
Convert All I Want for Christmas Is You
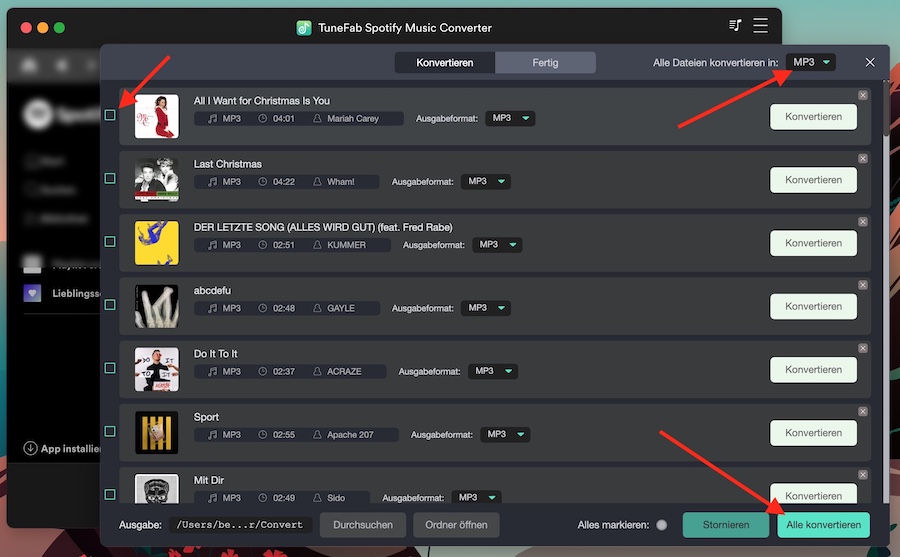pyautogui.click(x=813, y=117)
